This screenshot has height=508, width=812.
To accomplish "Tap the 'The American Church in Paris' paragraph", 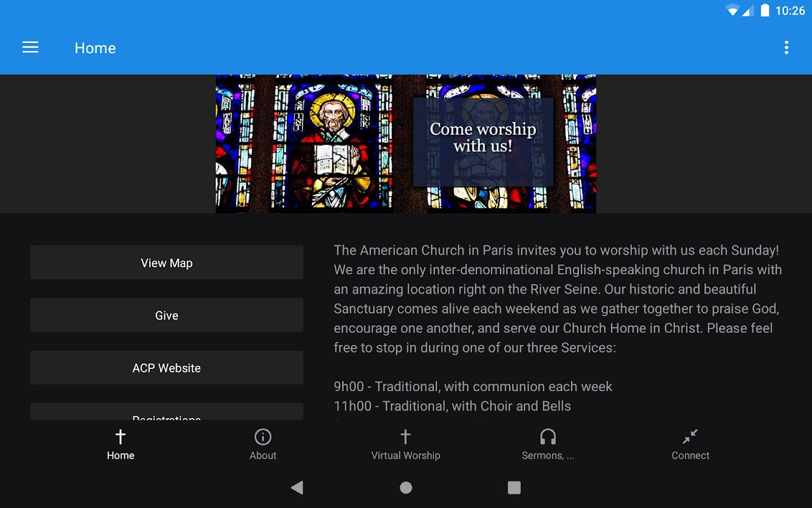I will [x=558, y=298].
